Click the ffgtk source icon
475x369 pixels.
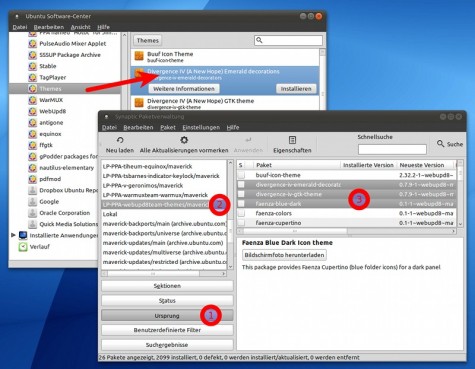pyautogui.click(x=32, y=145)
